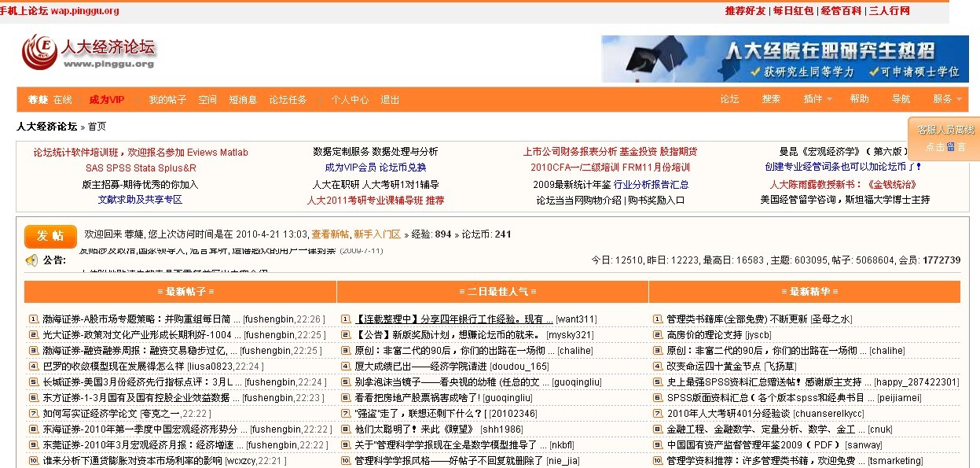Click the 人大经济论坛 site logo
This screenshot has width=980, height=468.
(x=88, y=51)
